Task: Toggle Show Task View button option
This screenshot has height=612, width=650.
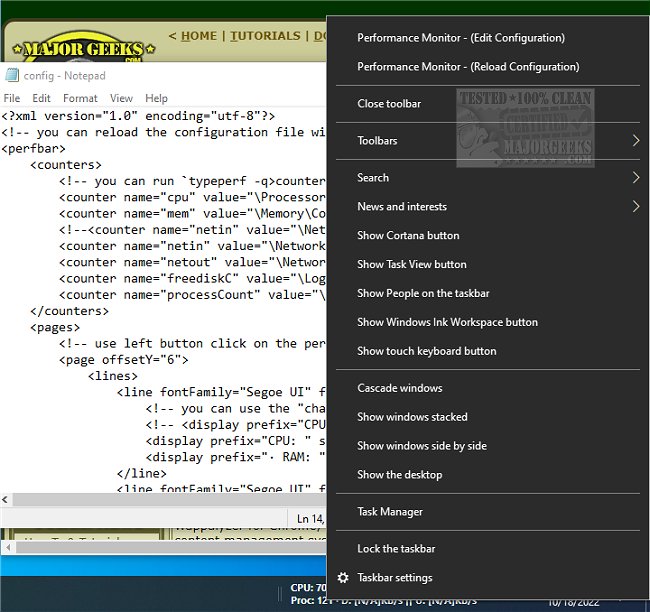Action: click(x=411, y=265)
